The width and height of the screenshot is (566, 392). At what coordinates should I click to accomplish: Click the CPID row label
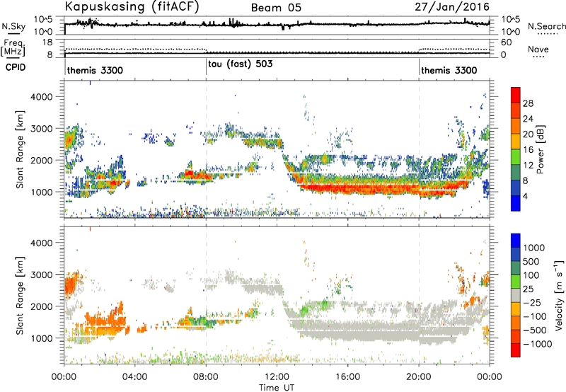(x=16, y=67)
